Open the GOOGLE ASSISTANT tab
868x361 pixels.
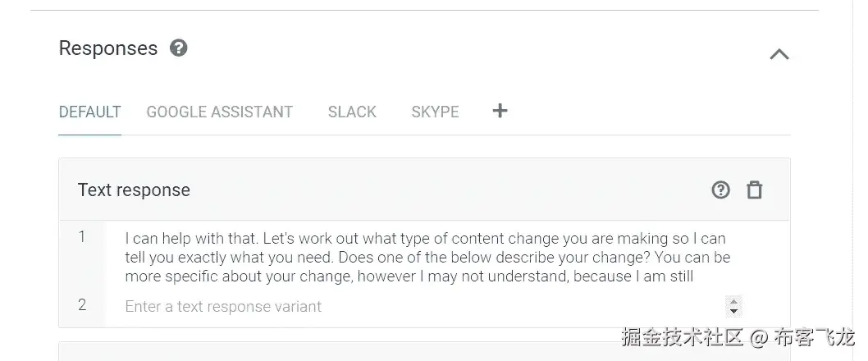[219, 112]
